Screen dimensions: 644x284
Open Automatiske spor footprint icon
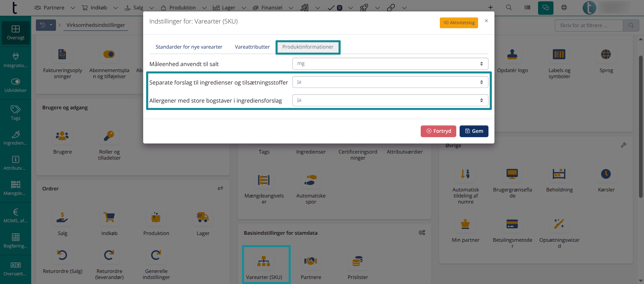[311, 180]
